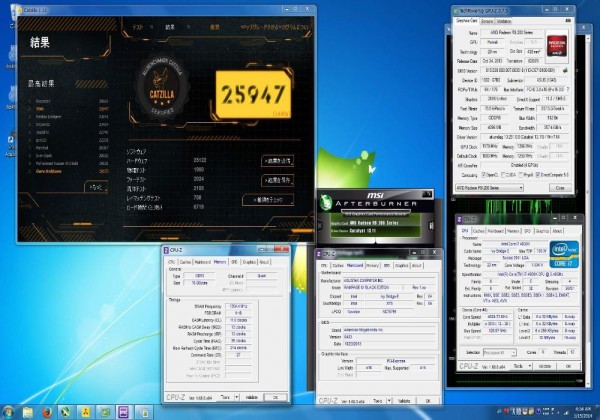Viewport: 600px width, 420px height.
Task: Click Close button in GPU-Z
Action: point(560,188)
